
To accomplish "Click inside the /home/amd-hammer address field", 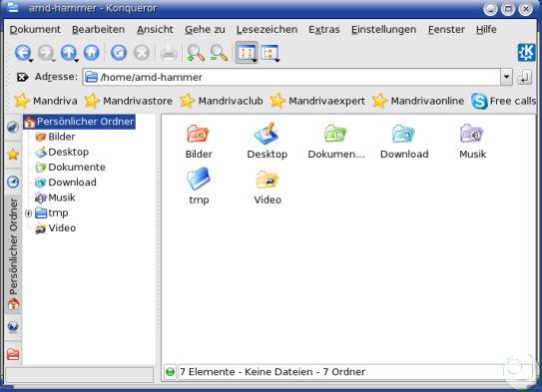I will point(291,77).
